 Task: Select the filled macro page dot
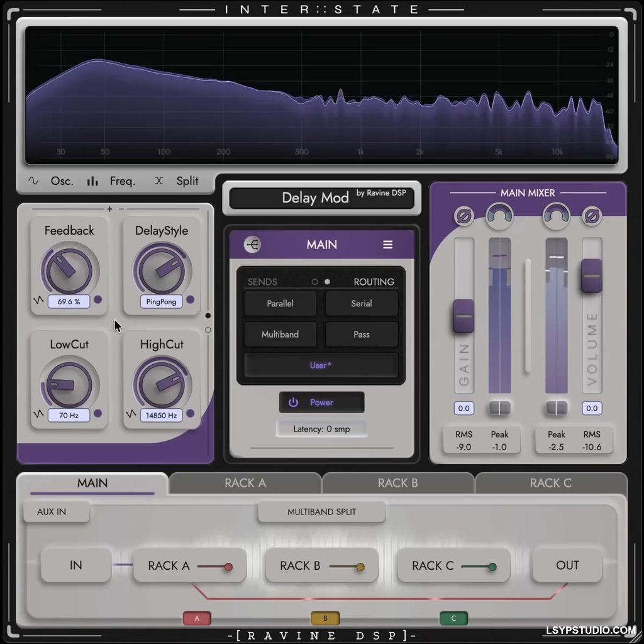[x=208, y=316]
